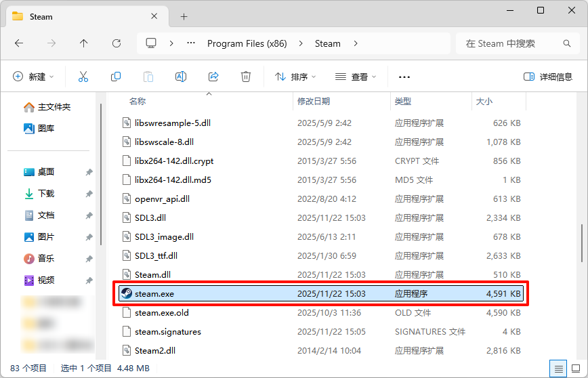Sort by the 修改日期 column header

point(314,102)
